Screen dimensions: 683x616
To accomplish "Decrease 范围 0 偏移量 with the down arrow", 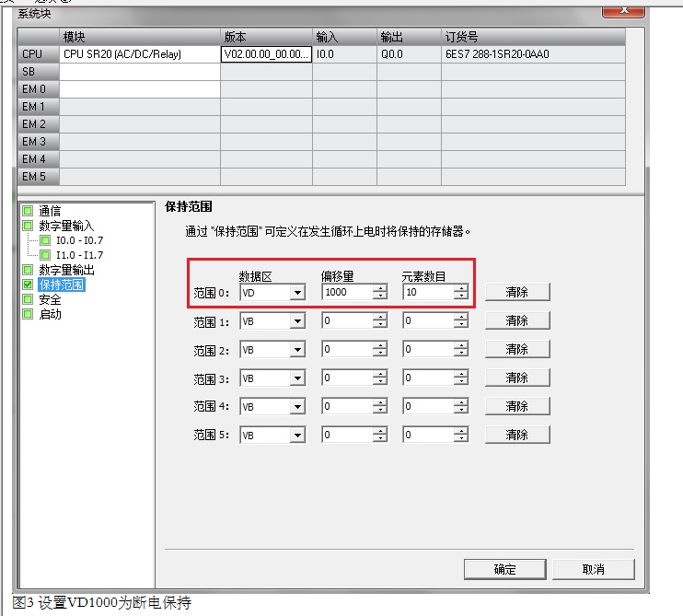I will [380, 296].
